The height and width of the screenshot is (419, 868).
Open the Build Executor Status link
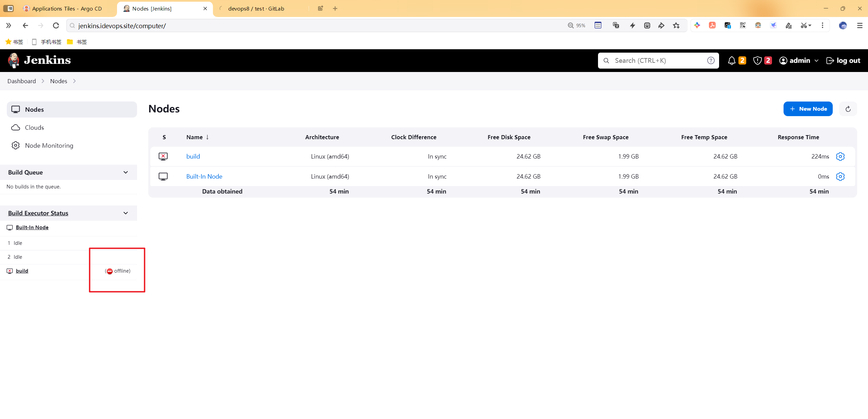[38, 213]
